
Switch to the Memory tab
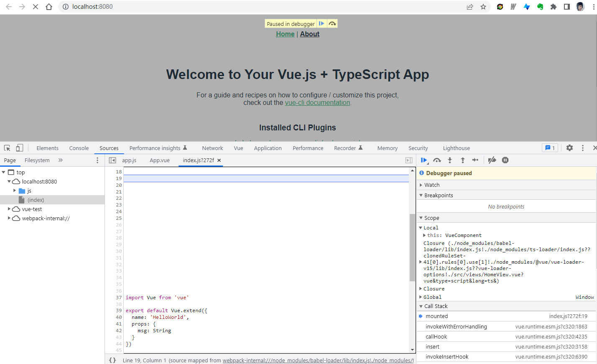tap(388, 148)
